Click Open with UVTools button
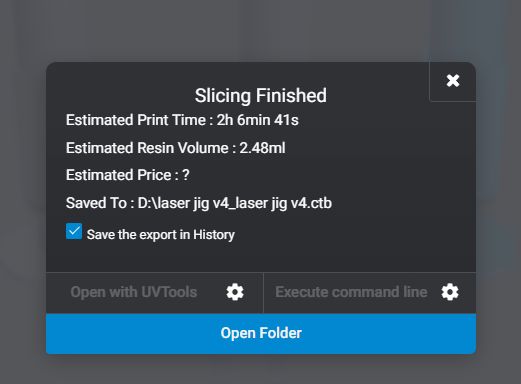The width and height of the screenshot is (521, 384). (134, 292)
